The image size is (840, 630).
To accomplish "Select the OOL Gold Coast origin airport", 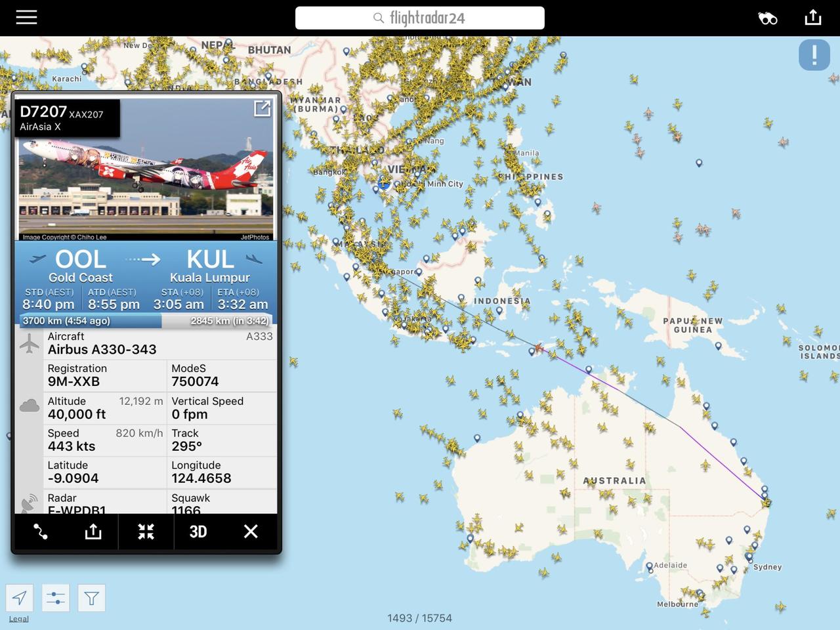I will 80,266.
